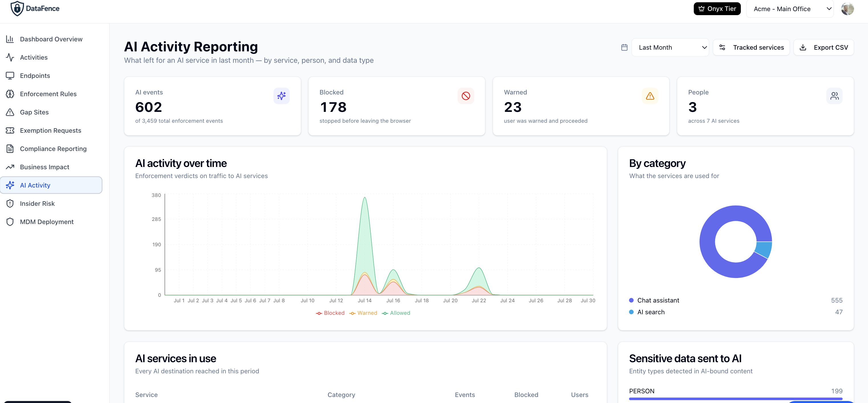Open Exemption Requests page
868x403 pixels.
coord(51,130)
